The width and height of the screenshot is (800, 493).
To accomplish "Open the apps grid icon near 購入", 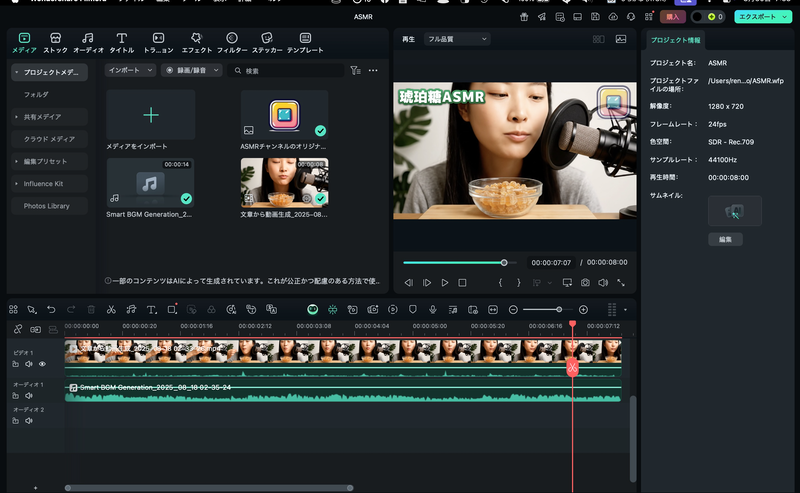I will (x=649, y=17).
